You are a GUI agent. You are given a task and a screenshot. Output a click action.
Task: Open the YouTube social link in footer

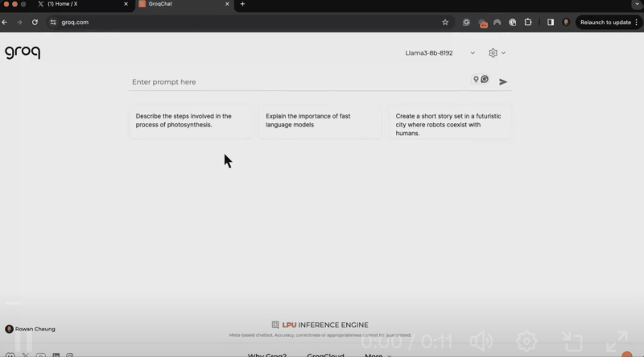tap(41, 355)
